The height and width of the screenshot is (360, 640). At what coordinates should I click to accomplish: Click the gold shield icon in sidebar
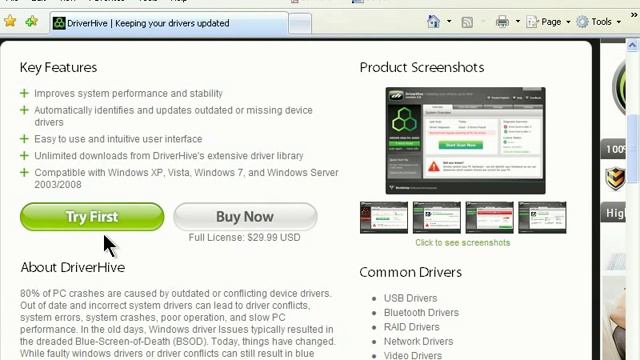coord(615,178)
